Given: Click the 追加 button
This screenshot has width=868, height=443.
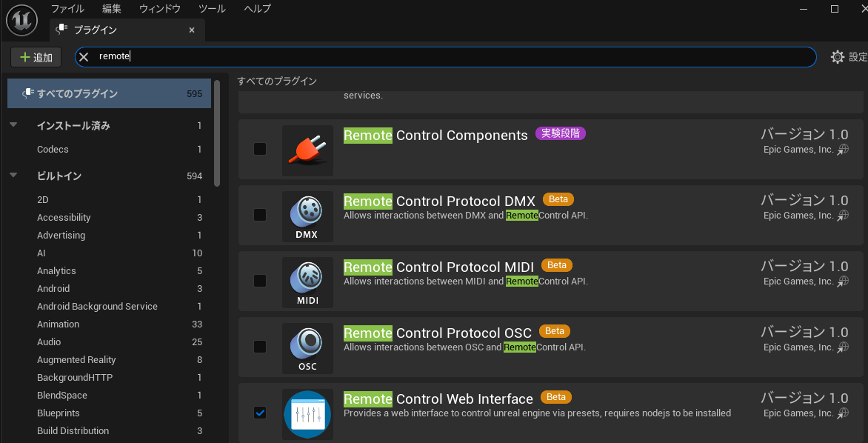Looking at the screenshot, I should (36, 56).
